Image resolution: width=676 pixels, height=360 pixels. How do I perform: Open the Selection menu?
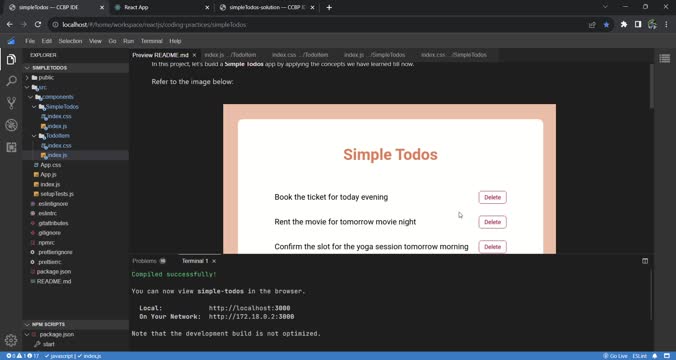(70, 41)
